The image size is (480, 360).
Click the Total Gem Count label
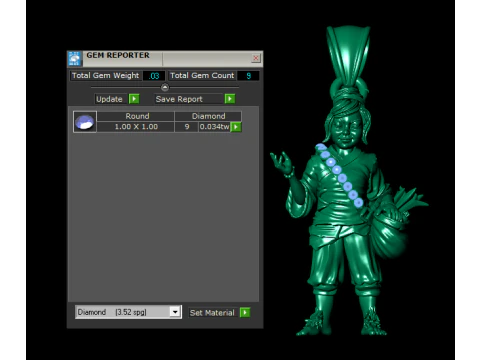(x=202, y=76)
